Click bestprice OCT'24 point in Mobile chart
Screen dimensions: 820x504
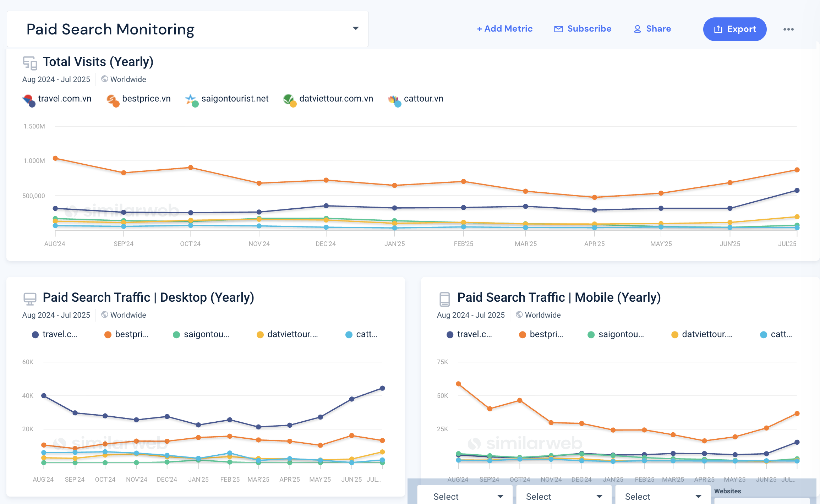(x=520, y=400)
